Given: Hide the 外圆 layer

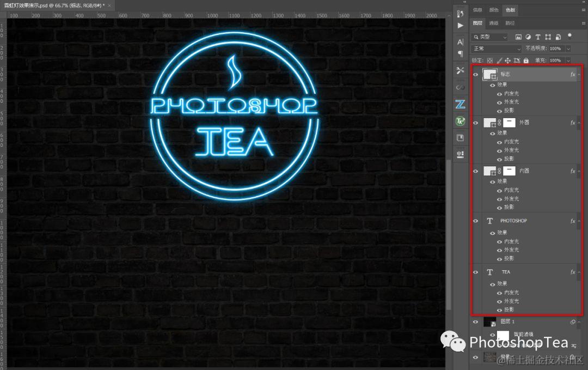Looking at the screenshot, I should click(x=475, y=123).
